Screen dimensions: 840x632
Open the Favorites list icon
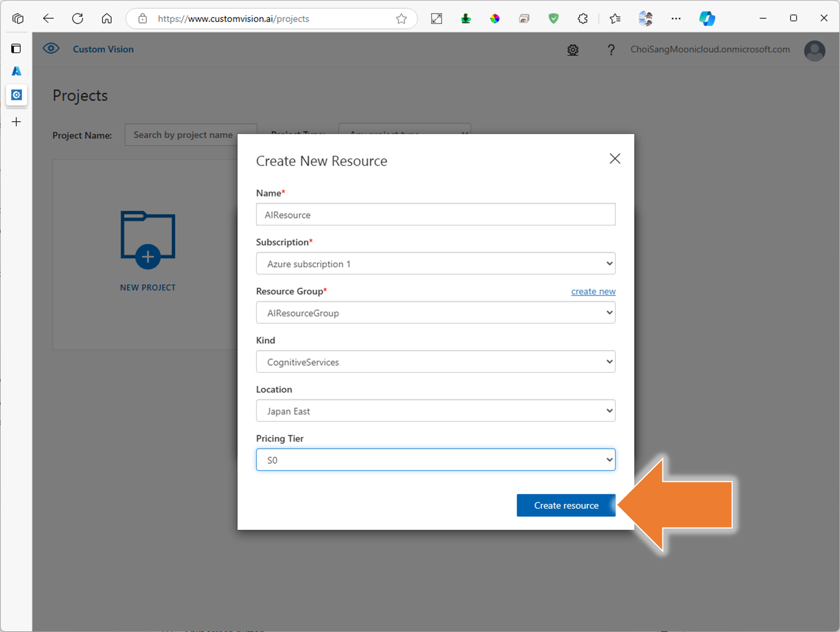pos(615,19)
